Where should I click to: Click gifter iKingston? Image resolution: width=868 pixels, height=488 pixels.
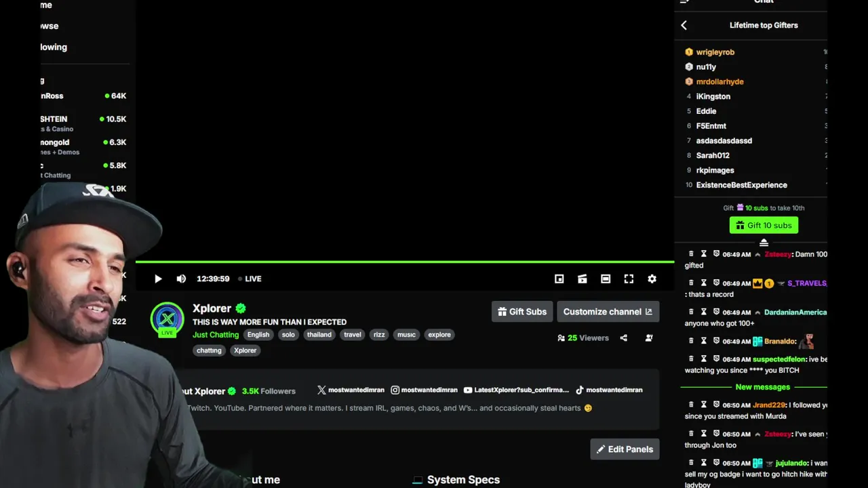pyautogui.click(x=713, y=97)
